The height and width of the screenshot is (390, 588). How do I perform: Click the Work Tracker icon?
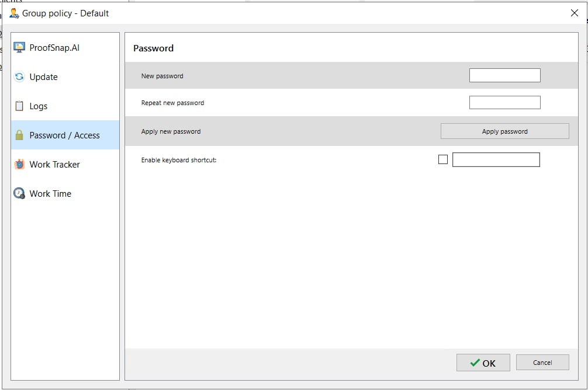(x=19, y=164)
